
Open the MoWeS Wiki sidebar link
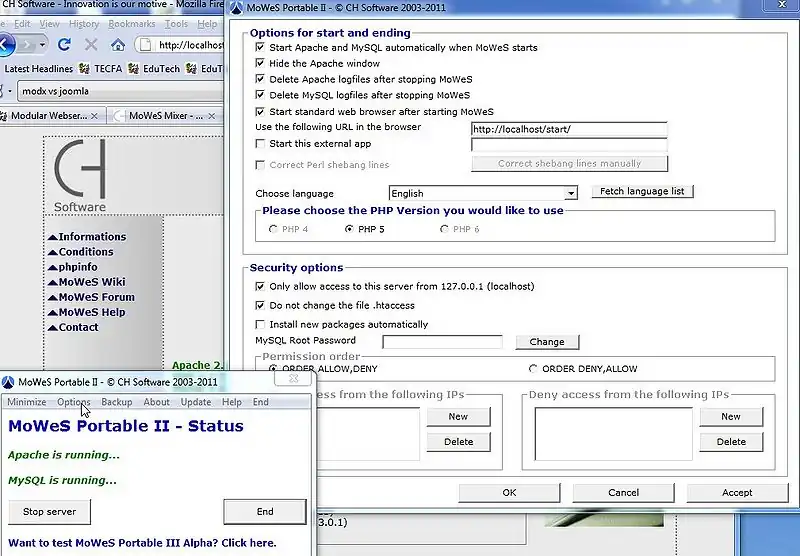pos(91,282)
